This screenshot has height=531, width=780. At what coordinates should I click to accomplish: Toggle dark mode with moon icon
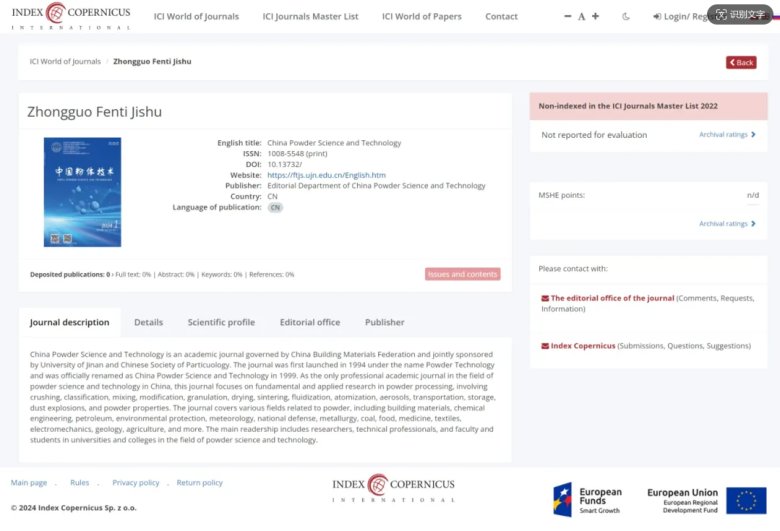tap(626, 16)
